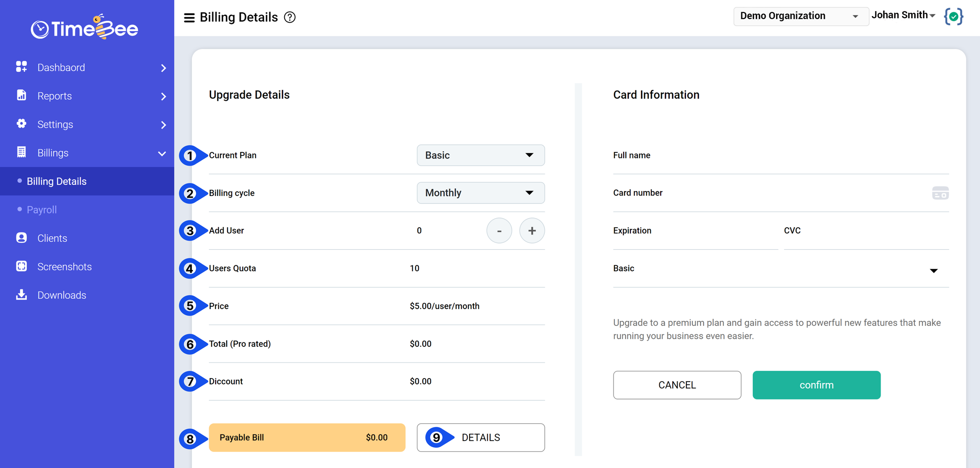Click the credit card icon in Card number

tap(940, 193)
